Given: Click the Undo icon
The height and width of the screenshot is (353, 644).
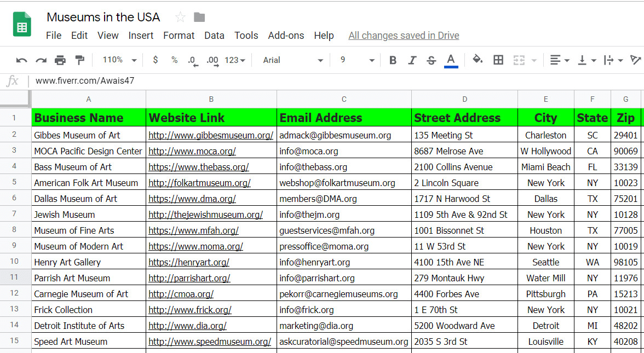Looking at the screenshot, I should pyautogui.click(x=21, y=60).
